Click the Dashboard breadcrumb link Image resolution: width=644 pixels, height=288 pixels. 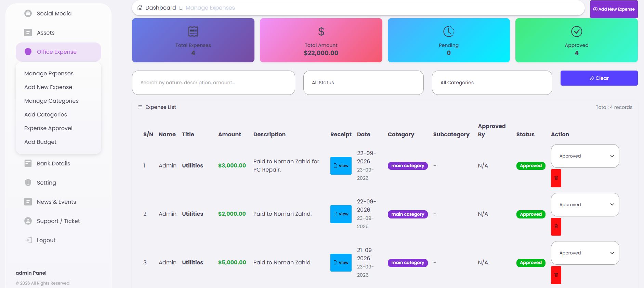(x=161, y=8)
